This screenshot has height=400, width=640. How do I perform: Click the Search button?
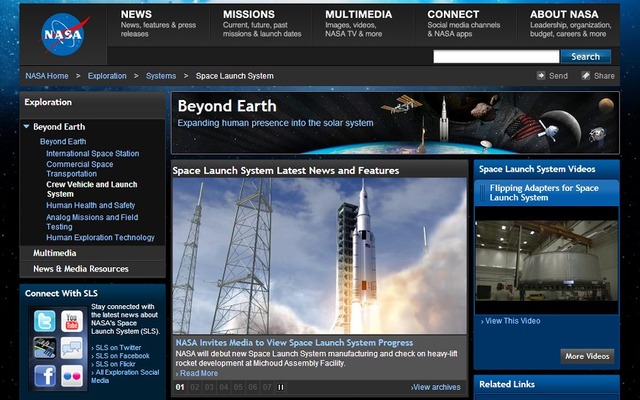coord(586,56)
